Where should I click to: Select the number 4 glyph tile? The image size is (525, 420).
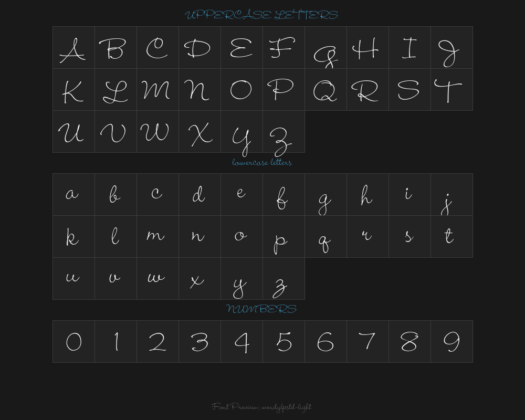pyautogui.click(x=241, y=342)
